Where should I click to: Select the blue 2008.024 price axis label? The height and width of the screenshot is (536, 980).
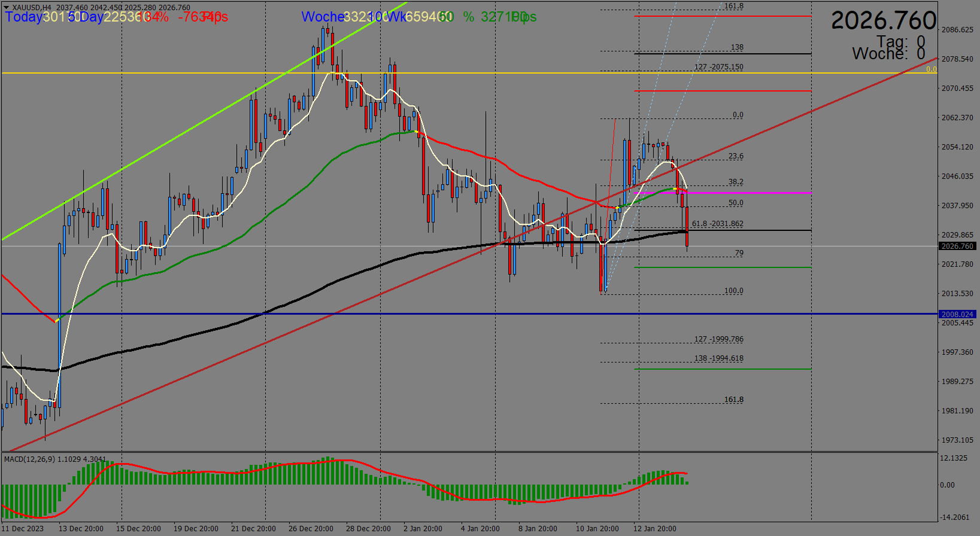point(957,314)
